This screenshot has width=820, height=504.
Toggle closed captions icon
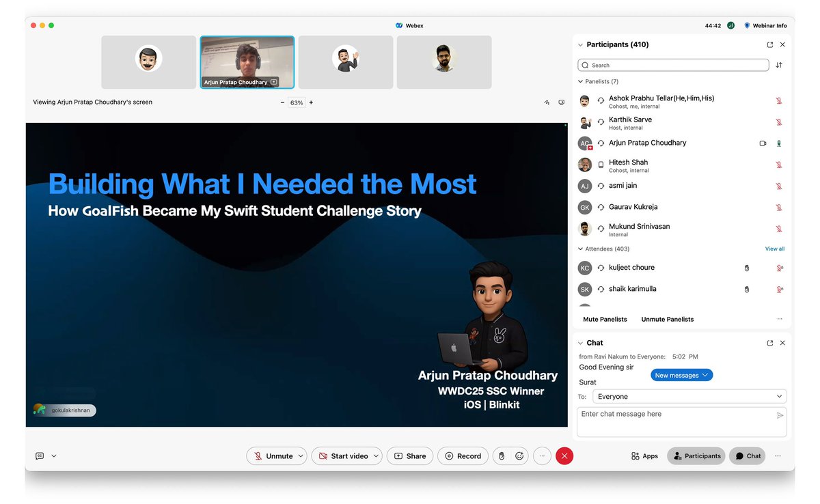40,456
